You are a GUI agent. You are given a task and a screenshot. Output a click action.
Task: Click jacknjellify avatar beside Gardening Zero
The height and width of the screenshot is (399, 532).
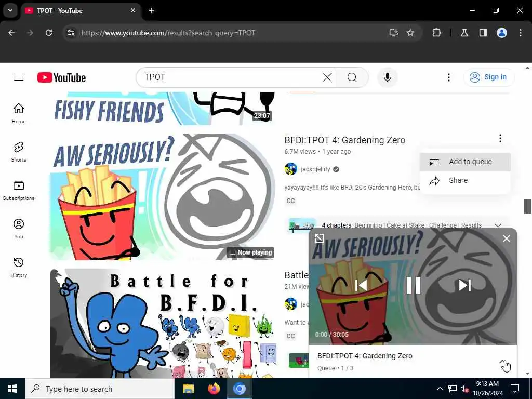pyautogui.click(x=291, y=169)
